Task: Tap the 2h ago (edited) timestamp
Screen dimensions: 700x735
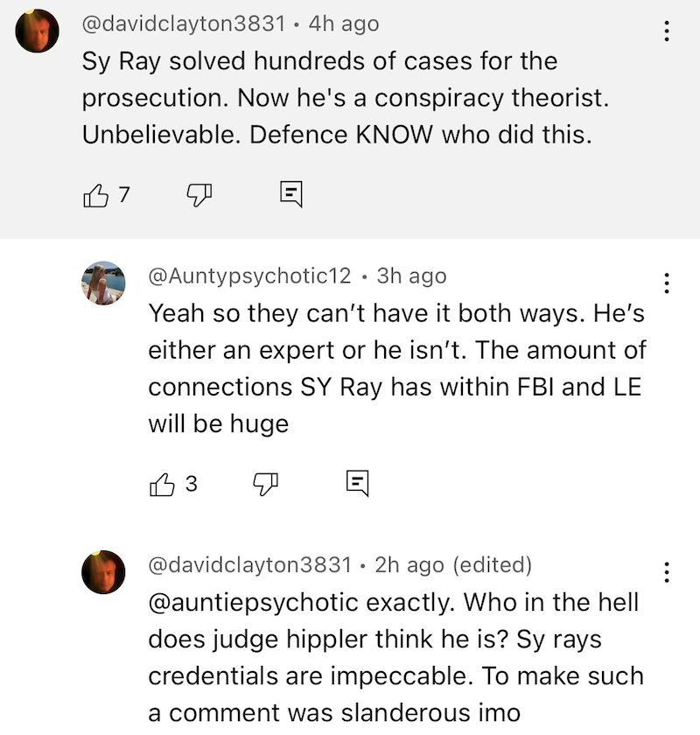Action: (453, 565)
